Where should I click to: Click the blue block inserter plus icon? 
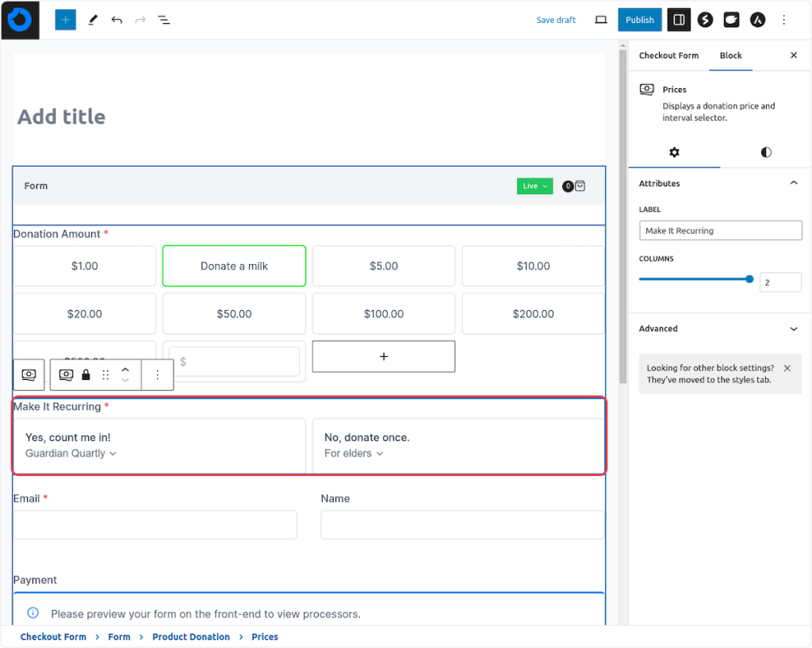[65, 20]
